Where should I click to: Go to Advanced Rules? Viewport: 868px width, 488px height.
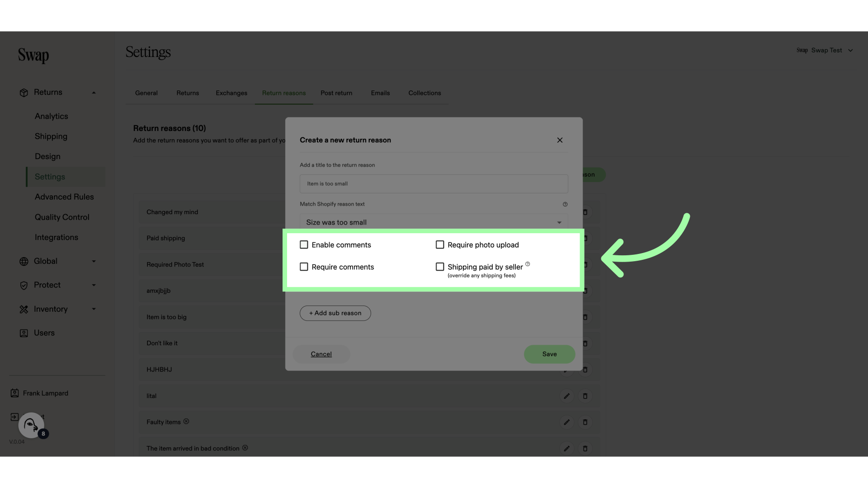click(x=64, y=197)
